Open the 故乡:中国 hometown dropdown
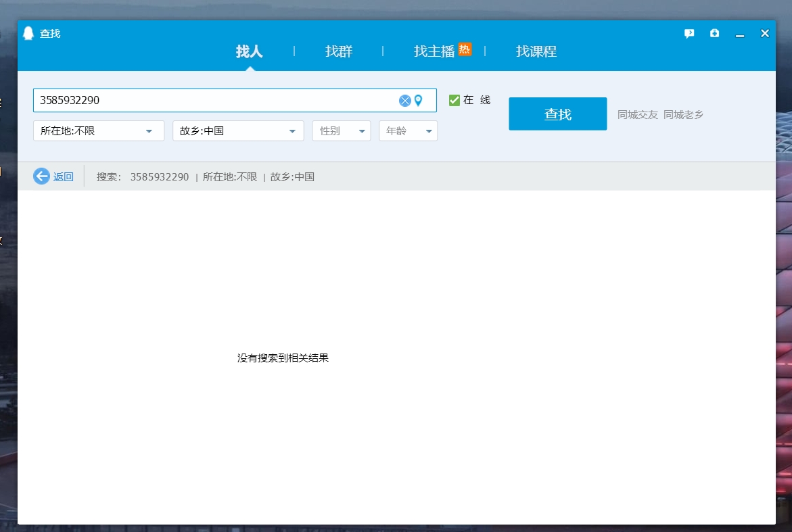This screenshot has width=792, height=532. coord(238,131)
